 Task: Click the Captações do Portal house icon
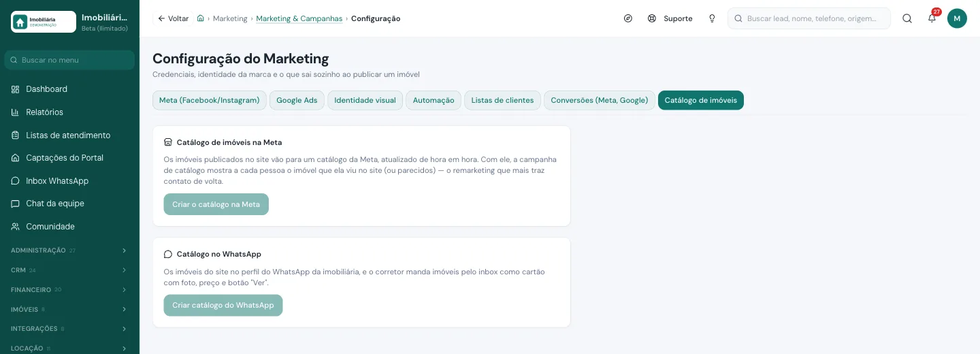pyautogui.click(x=15, y=158)
